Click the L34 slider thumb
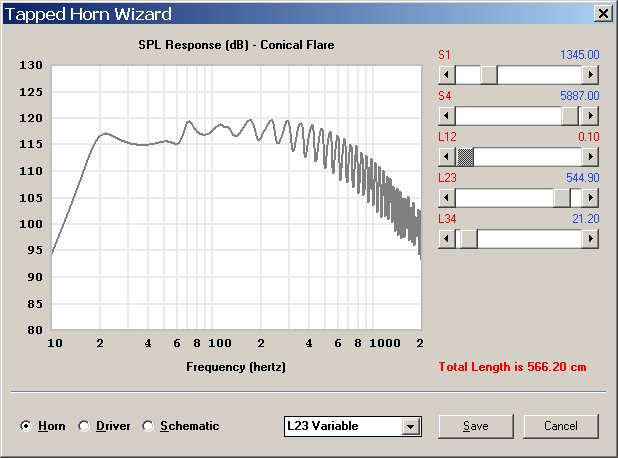Image resolution: width=618 pixels, height=458 pixels. 469,239
